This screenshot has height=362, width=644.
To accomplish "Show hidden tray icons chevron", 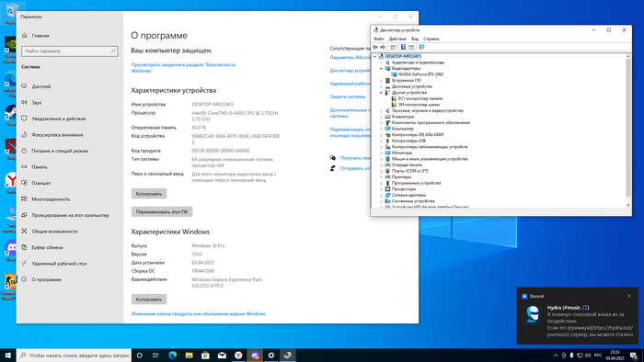I will 556,356.
